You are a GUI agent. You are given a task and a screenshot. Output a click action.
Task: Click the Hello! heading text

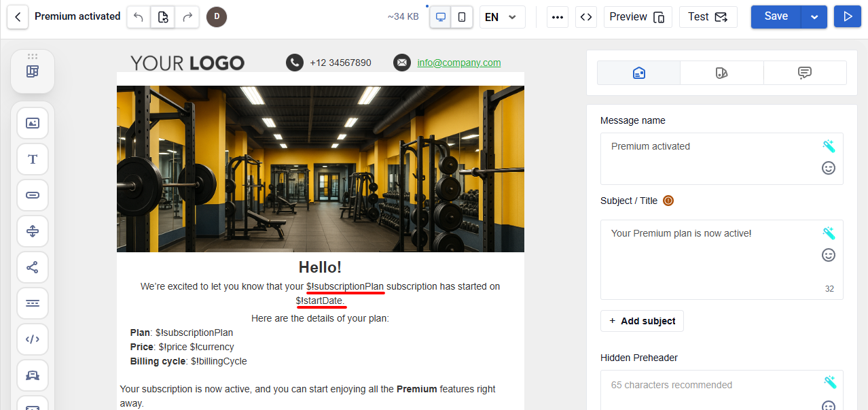320,267
